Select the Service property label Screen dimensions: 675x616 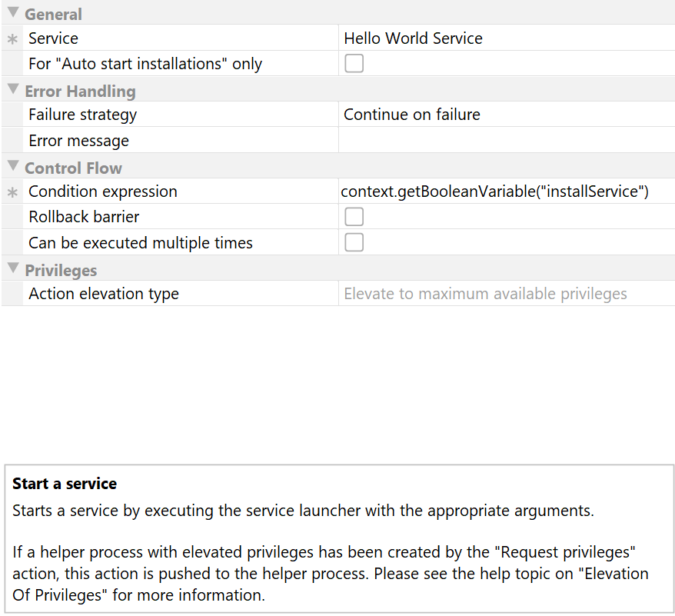pyautogui.click(x=53, y=38)
